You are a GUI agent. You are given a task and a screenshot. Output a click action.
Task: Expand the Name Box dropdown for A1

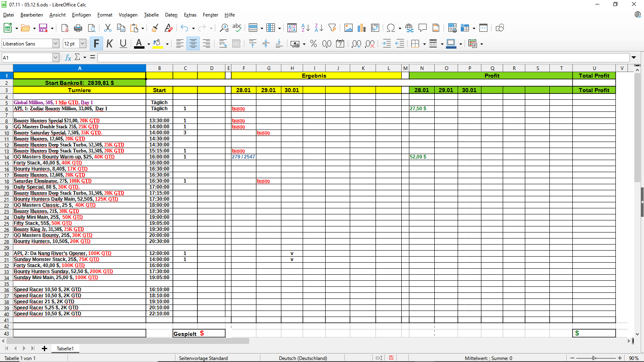coord(56,58)
